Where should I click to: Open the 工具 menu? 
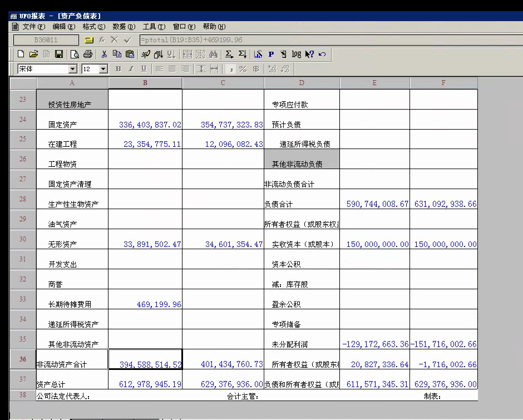[154, 27]
